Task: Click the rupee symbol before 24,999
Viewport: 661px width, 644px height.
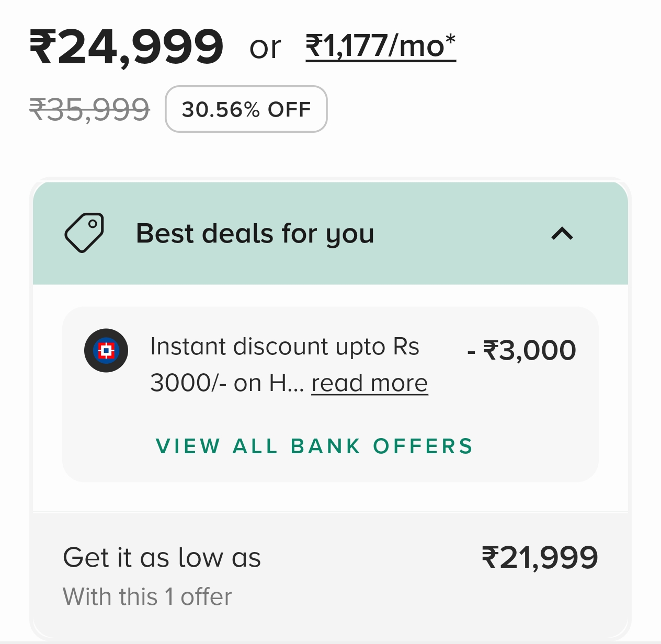Action: click(x=43, y=47)
